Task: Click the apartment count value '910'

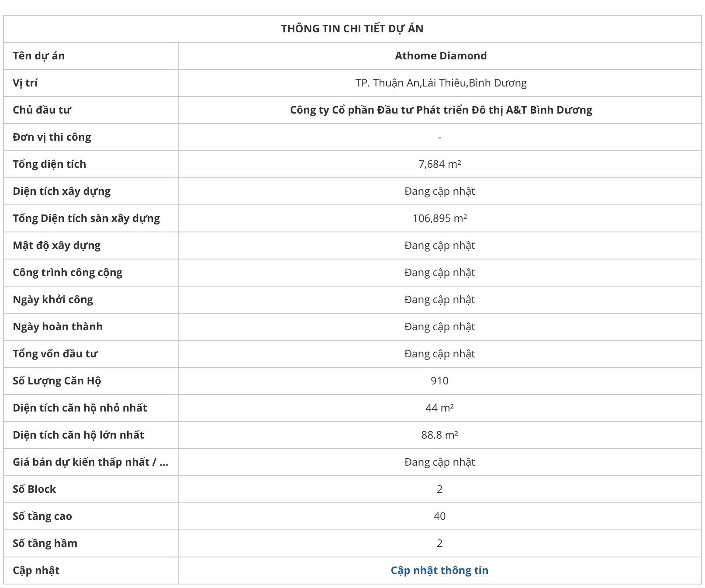Action: coord(439,381)
